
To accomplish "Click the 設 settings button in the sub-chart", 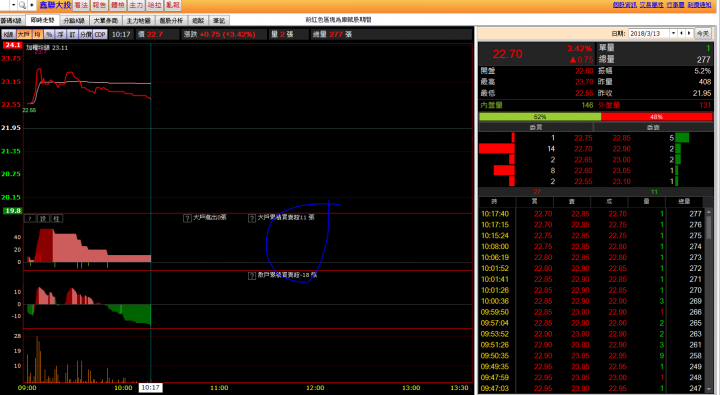I will 43,219.
